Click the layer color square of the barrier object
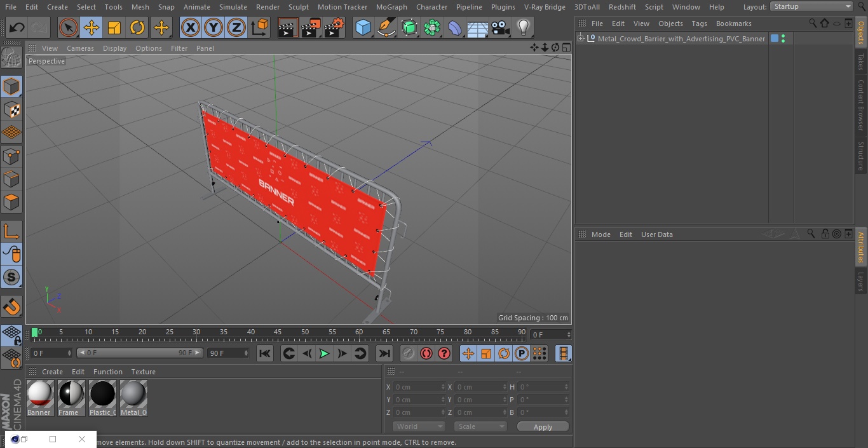 tap(775, 39)
